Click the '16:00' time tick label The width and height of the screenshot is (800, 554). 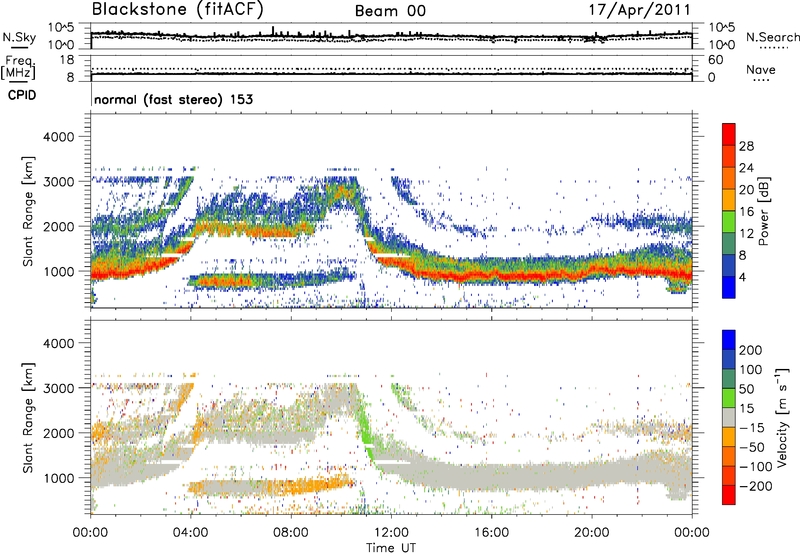[491, 533]
